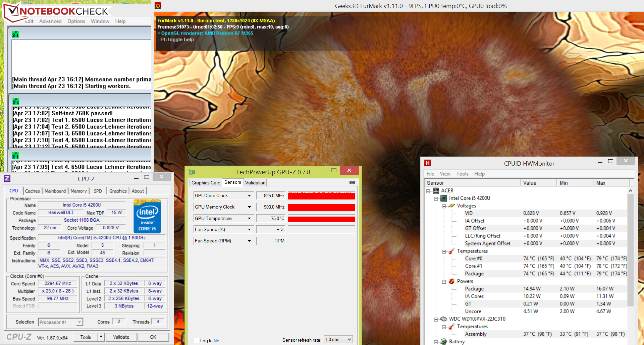Click the Prime95 worker icon above Self-test 768K
This screenshot has height=345, width=644.
15,101
